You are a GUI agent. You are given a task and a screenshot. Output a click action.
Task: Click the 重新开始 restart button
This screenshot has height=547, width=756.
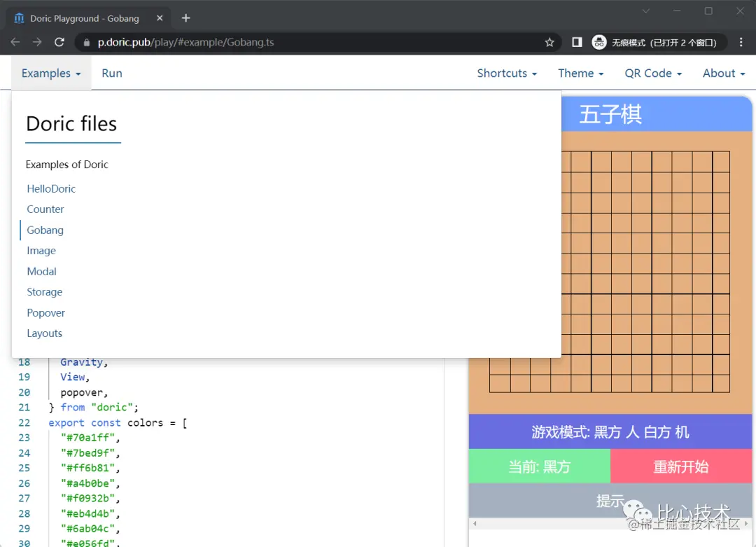coord(681,466)
